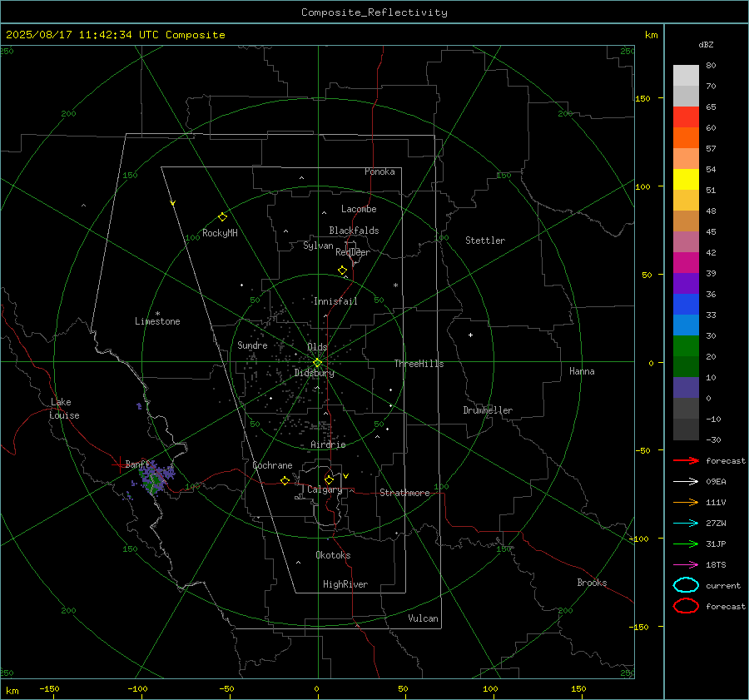Image resolution: width=749 pixels, height=700 pixels.
Task: Pick the slate purple 0-10 dBZ swatch
Action: tap(686, 387)
